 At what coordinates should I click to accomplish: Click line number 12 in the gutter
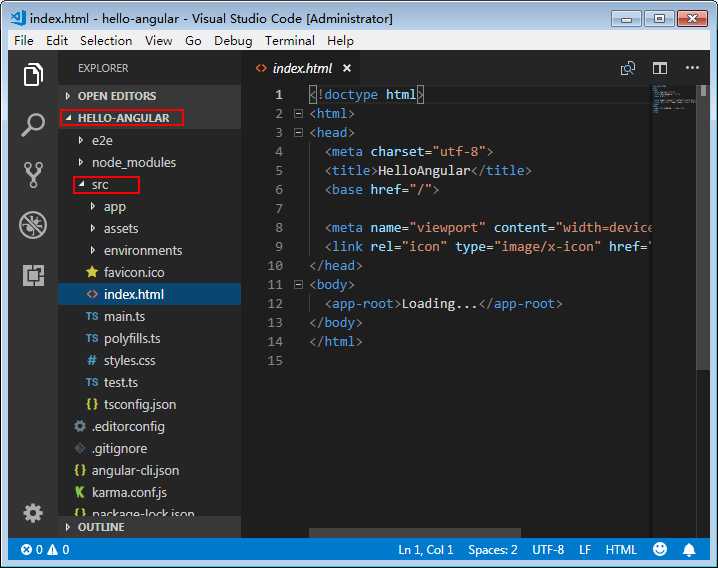[x=275, y=304]
